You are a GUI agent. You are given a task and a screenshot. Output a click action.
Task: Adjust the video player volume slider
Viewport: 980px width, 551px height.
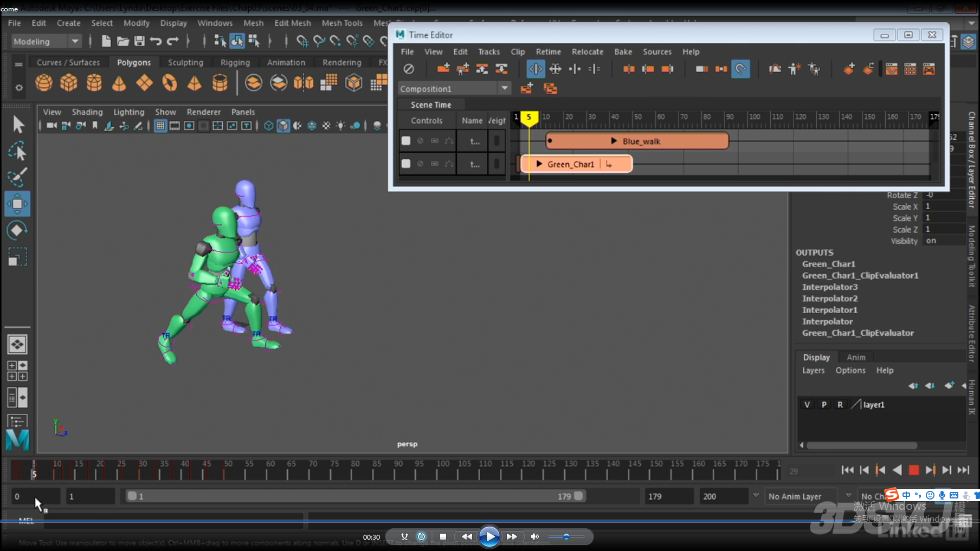click(x=566, y=536)
